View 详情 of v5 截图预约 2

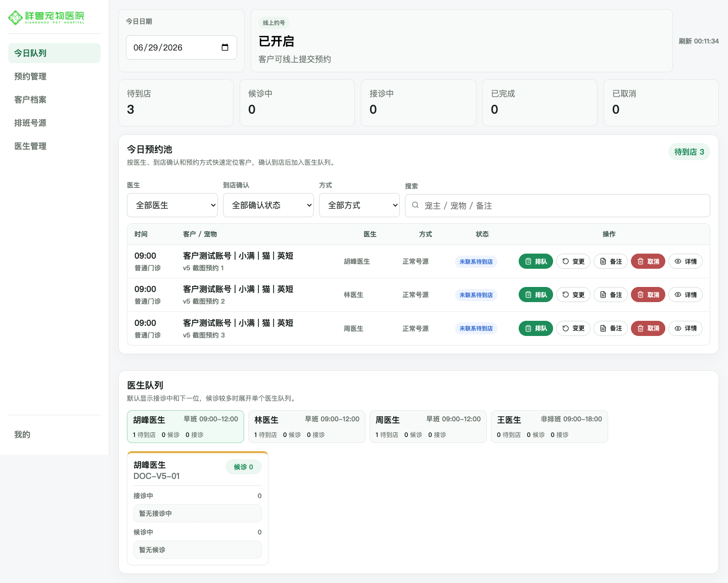coord(686,295)
